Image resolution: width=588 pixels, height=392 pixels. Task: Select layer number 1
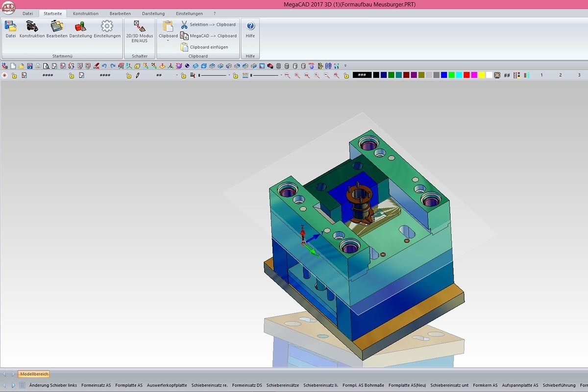pos(541,75)
